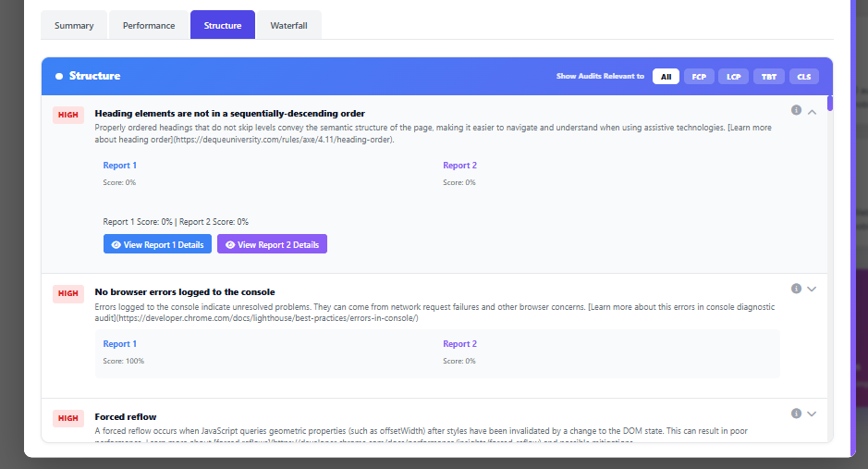Viewport: 868px width, 469px height.
Task: Filter audits relevant to CLS
Action: pyautogui.click(x=804, y=77)
